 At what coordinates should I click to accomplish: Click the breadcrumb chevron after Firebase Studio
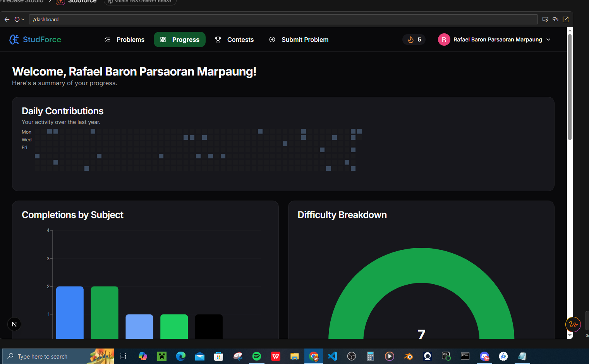tap(50, 2)
